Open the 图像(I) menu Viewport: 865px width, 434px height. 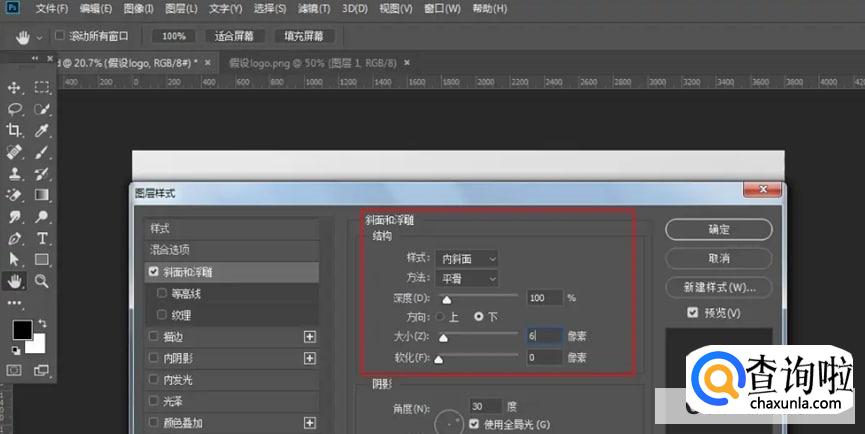[138, 8]
